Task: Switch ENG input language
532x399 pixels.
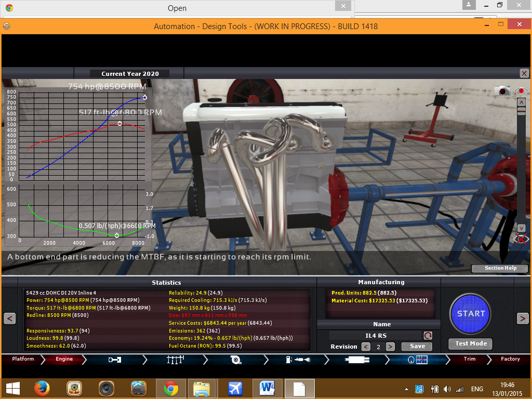Action: click(x=477, y=389)
